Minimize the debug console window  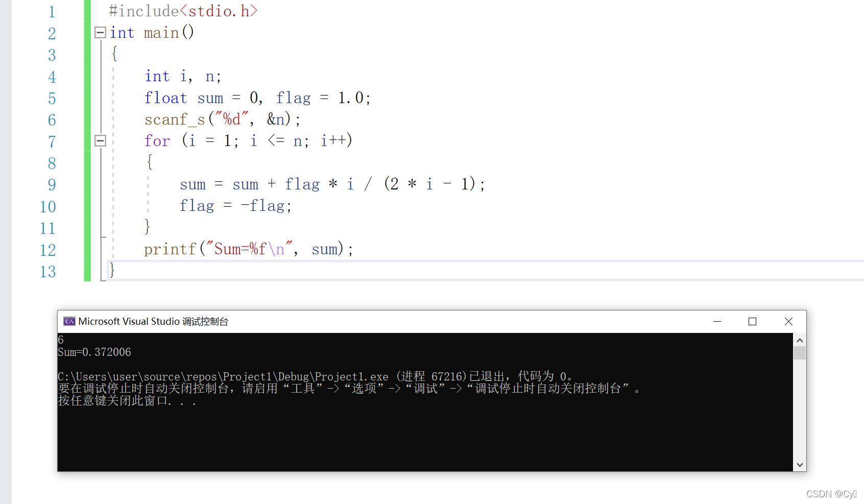(x=717, y=321)
